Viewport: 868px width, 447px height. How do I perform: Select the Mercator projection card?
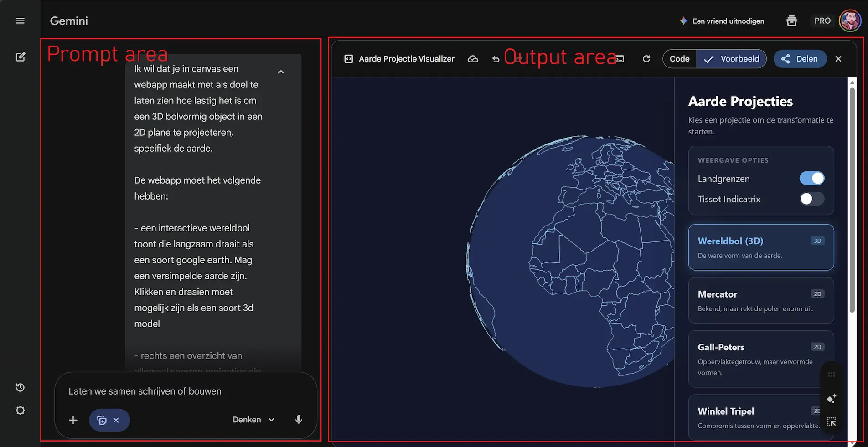coord(760,300)
